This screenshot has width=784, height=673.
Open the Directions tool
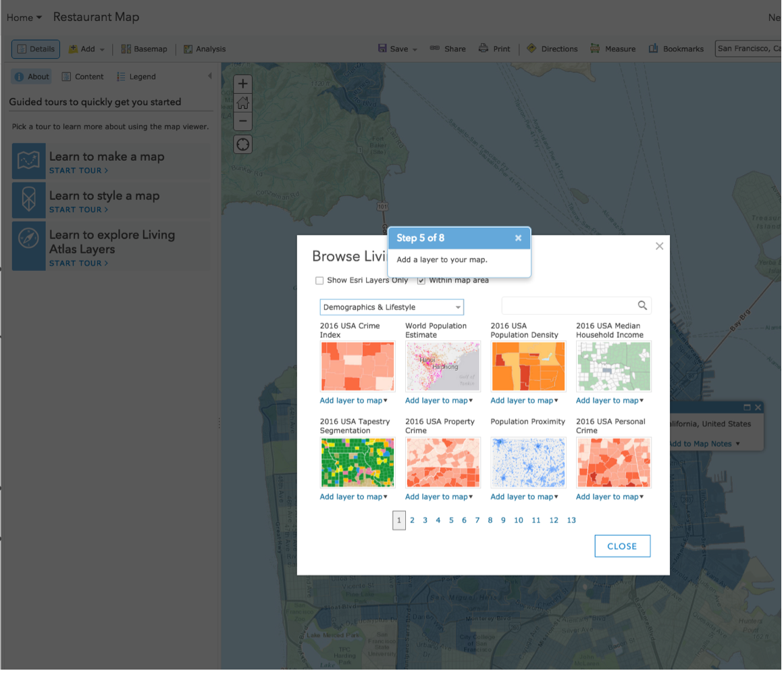pos(552,49)
